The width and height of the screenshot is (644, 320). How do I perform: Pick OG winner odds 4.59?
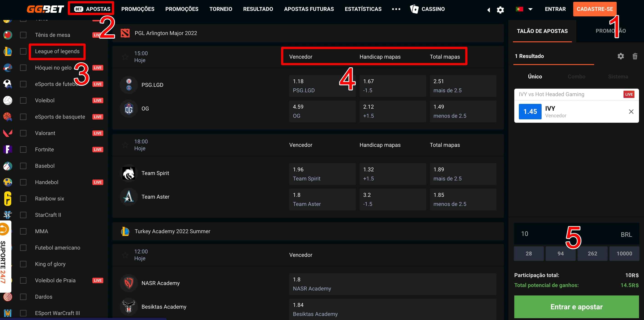[322, 111]
